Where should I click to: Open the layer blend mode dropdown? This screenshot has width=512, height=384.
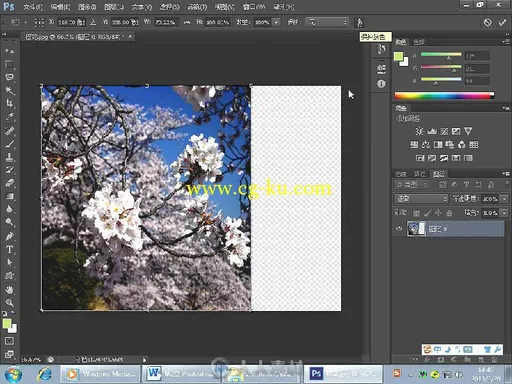point(421,199)
